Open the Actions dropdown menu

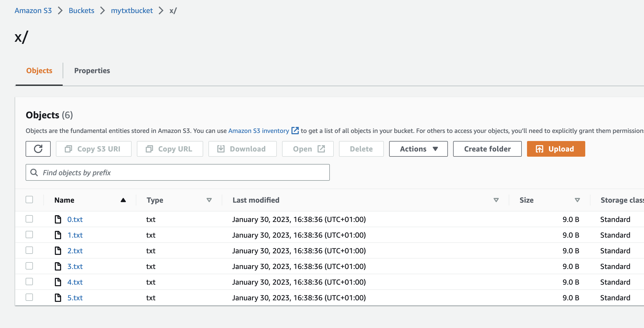coord(418,149)
